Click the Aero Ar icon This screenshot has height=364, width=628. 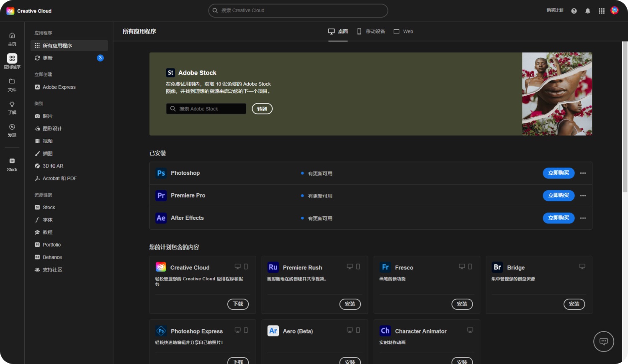[x=273, y=331]
